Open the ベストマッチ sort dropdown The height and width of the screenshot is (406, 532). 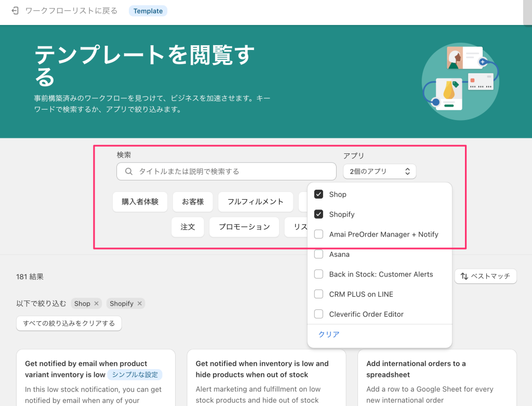click(485, 277)
